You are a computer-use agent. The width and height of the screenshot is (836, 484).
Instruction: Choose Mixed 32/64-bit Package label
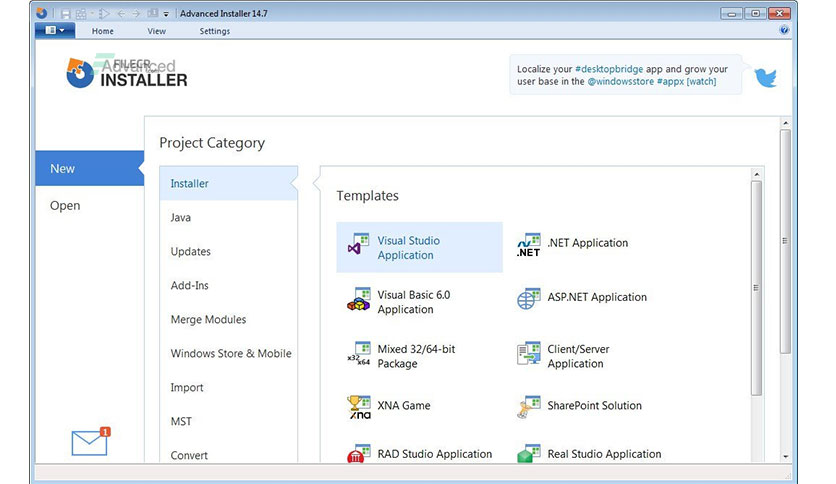[x=416, y=357]
